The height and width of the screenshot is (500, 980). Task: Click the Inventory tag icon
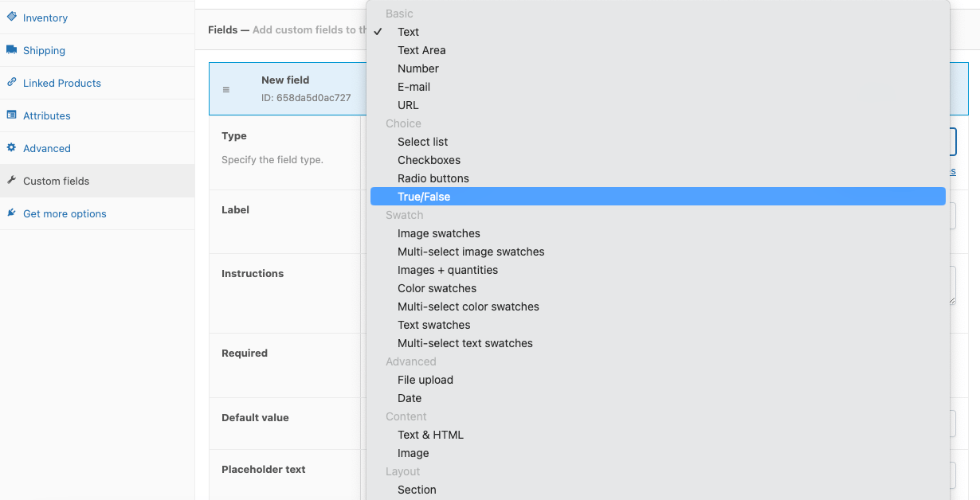pyautogui.click(x=11, y=17)
